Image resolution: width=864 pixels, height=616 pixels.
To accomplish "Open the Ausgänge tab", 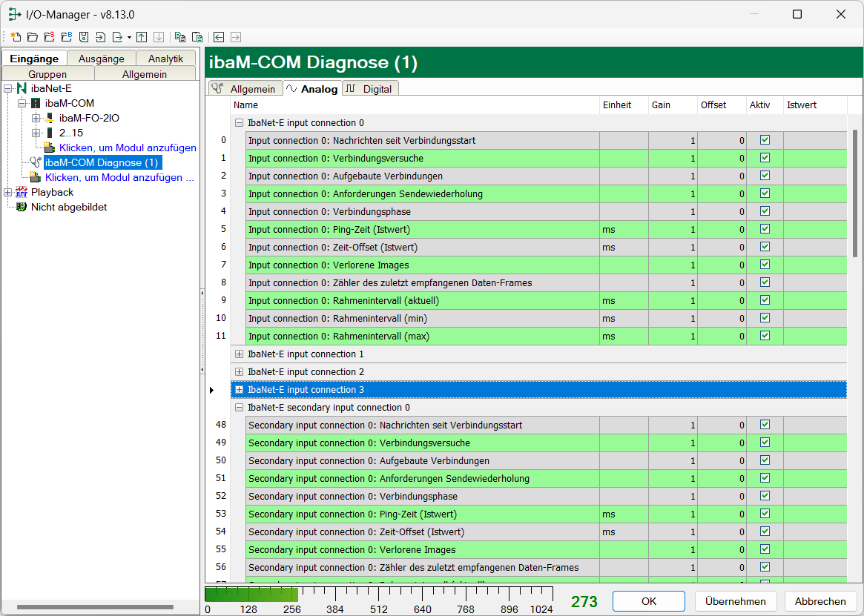I will (x=102, y=59).
